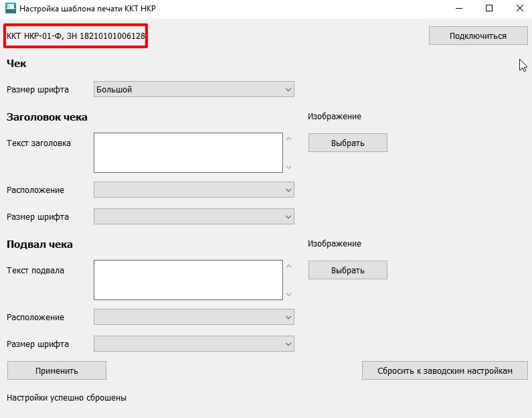Viewport: 532px width, 418px height.
Task: Expand the footer Расположение dropdown
Action: 194,317
